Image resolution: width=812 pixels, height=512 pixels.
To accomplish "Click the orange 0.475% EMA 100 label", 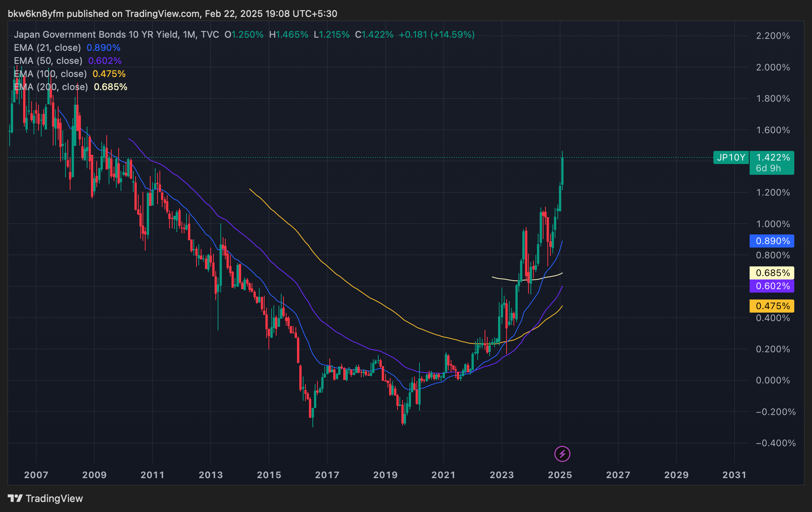I will click(772, 306).
